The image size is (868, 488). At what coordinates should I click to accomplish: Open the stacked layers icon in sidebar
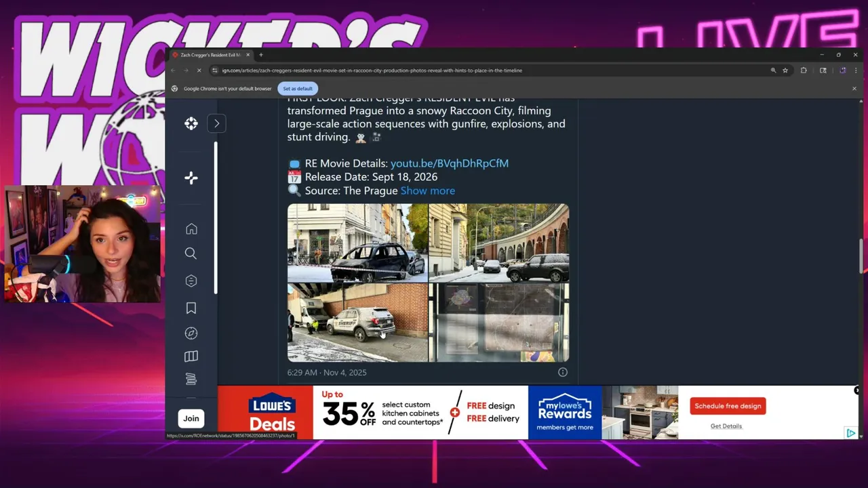click(191, 379)
